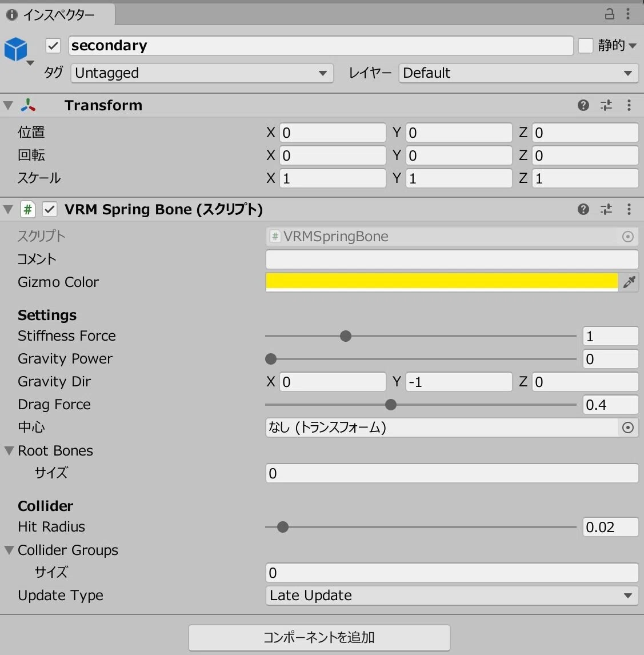Click the lock icon in Inspector header
Image resolution: width=644 pixels, height=655 pixels.
coord(609,14)
